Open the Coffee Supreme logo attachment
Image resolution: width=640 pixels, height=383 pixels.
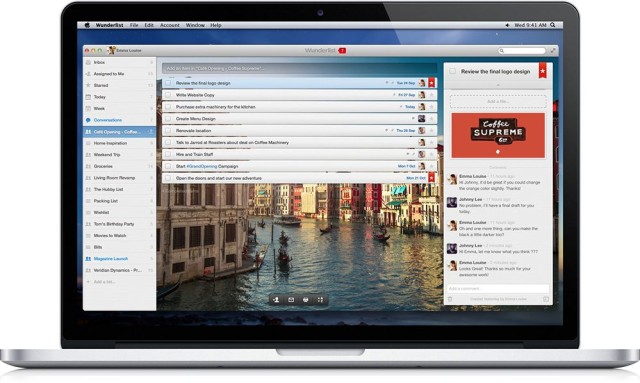498,135
